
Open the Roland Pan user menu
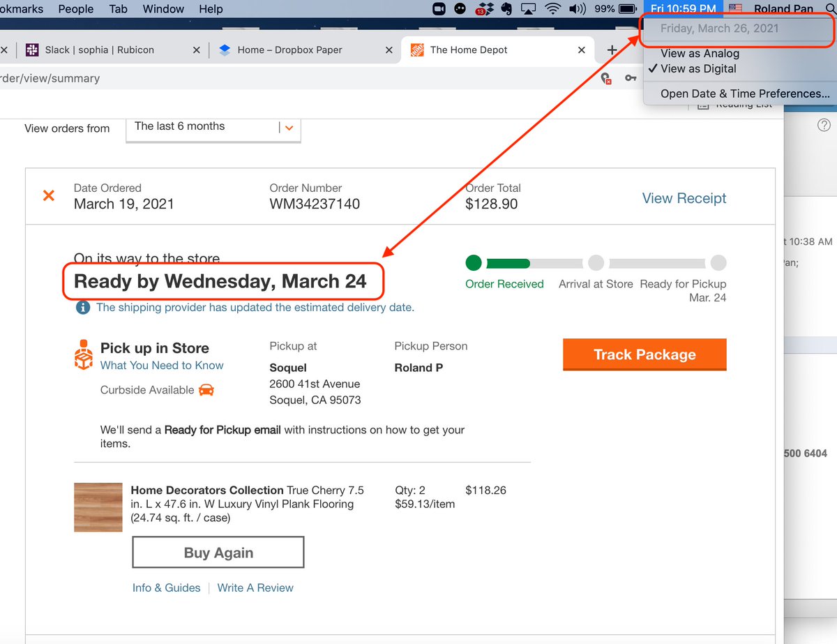click(x=783, y=9)
